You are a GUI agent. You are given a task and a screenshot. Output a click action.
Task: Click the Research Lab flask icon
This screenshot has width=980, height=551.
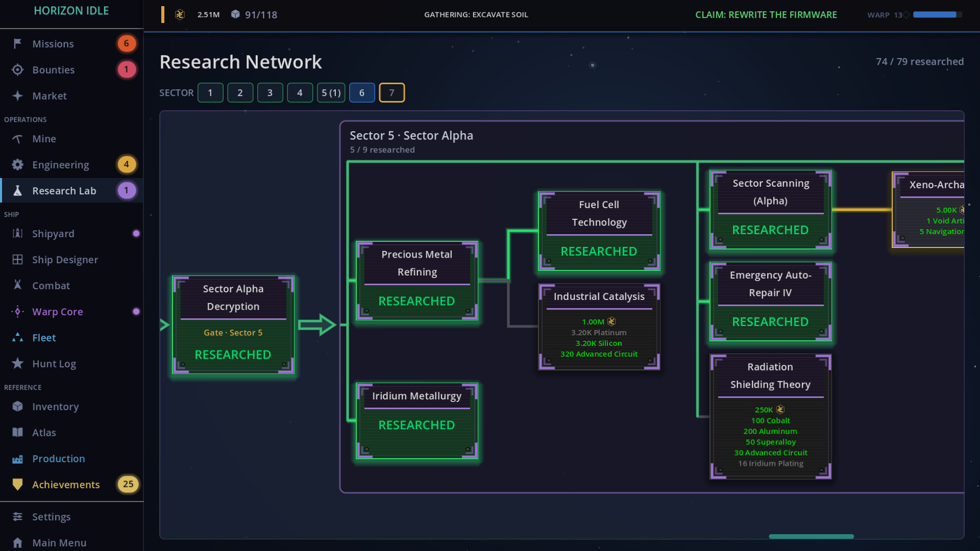[x=17, y=190]
